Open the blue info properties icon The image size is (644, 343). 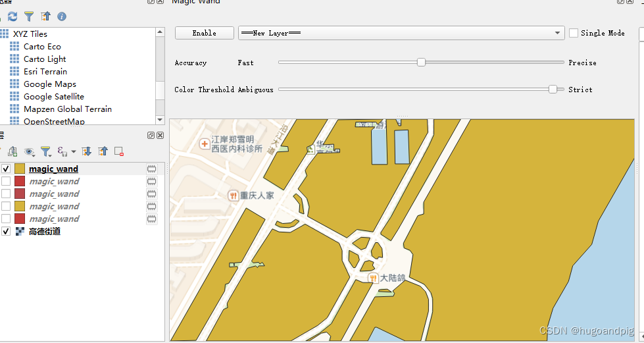pyautogui.click(x=62, y=16)
